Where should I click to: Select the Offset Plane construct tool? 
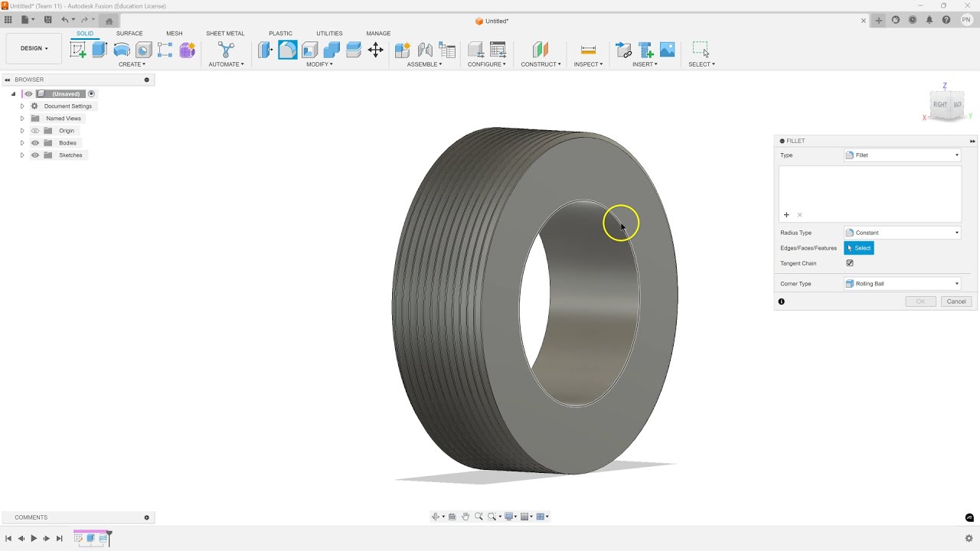(x=541, y=50)
